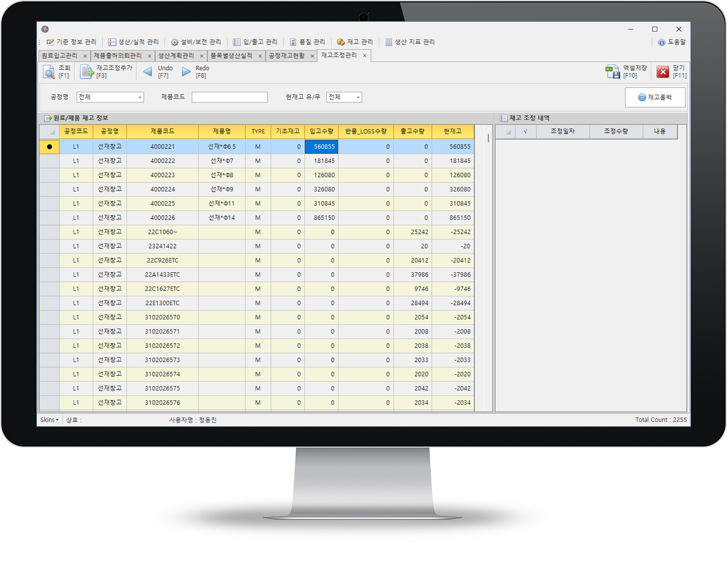Click the 재고조정추가 add icon
The image size is (728, 565).
[87, 72]
